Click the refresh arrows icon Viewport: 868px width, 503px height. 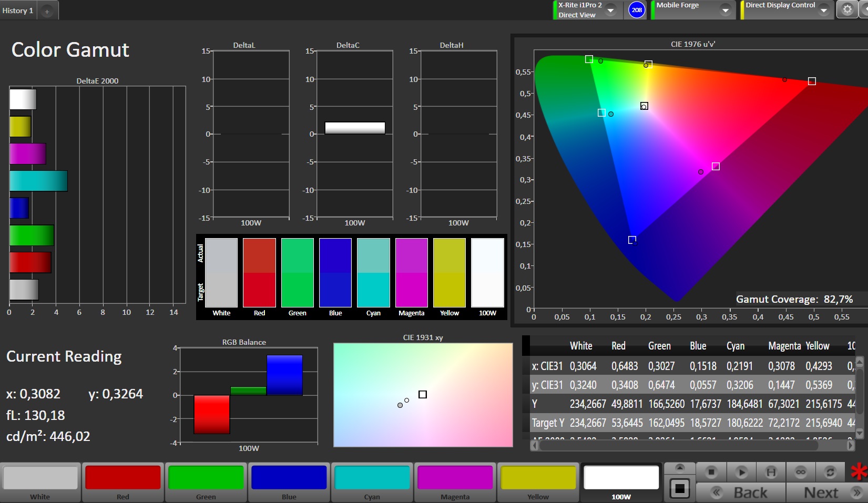(x=830, y=472)
